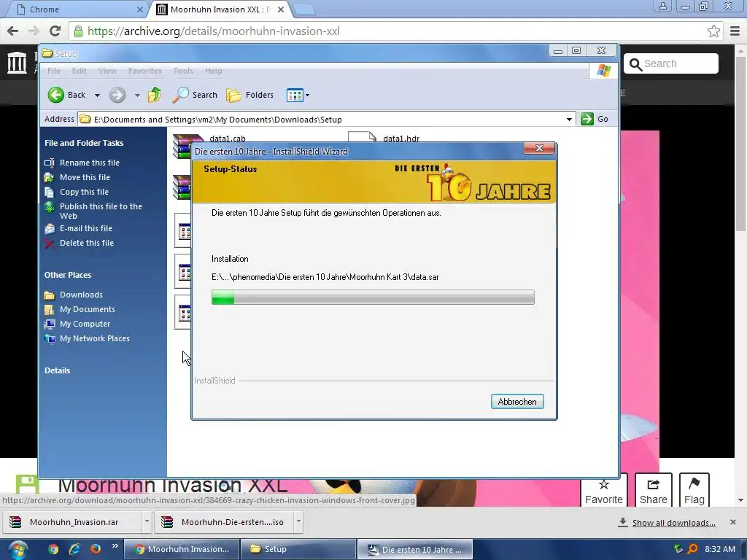Open Search in Explorer toolbar

point(195,95)
